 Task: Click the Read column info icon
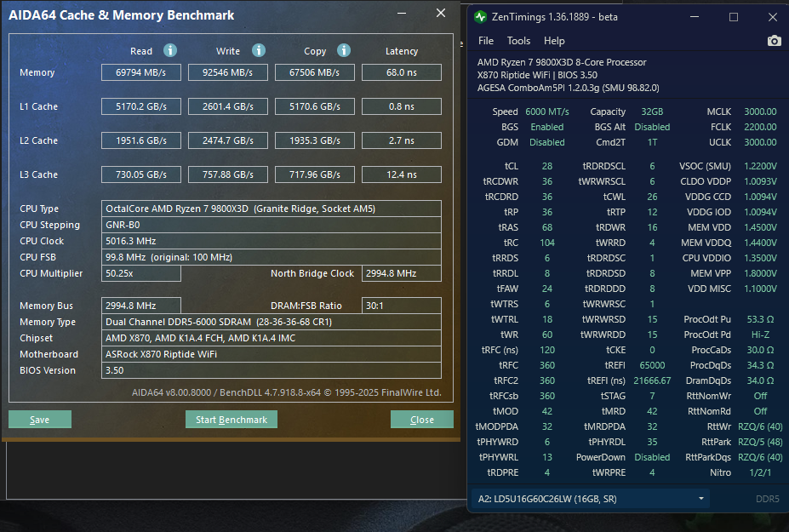(170, 51)
